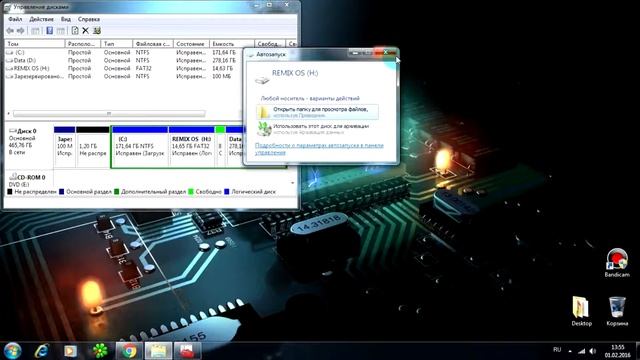Open the Файл menu
Viewport: 640px width, 360px height.
pyautogui.click(x=15, y=19)
